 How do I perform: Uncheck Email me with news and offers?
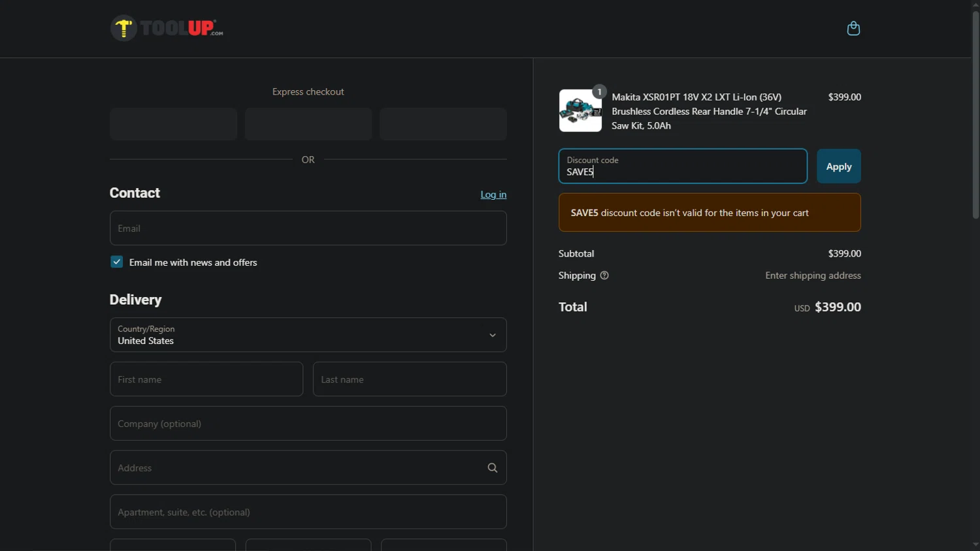(x=117, y=262)
